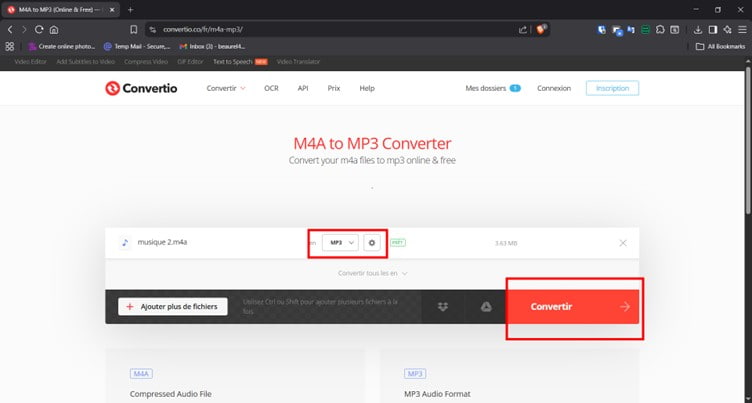Open Video Translator link

coord(298,62)
